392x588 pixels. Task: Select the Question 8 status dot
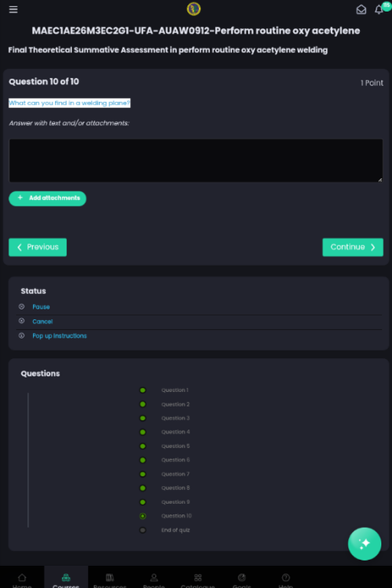point(143,488)
